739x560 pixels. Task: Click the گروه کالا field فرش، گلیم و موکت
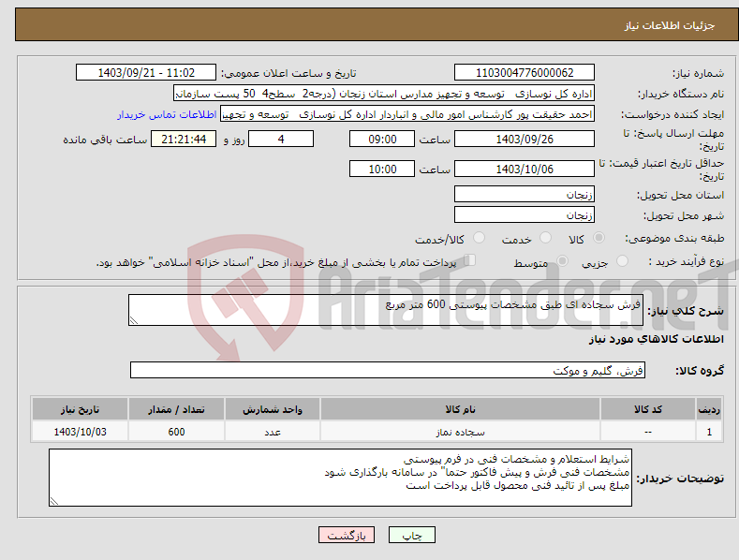[x=388, y=371]
